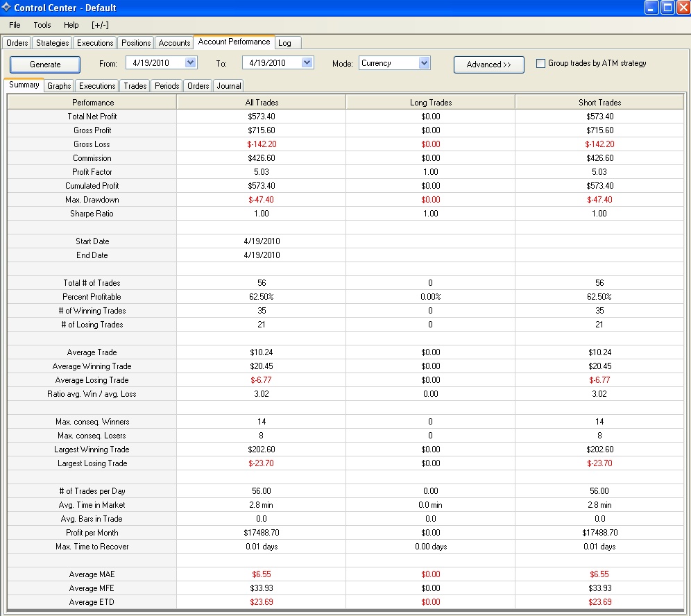The image size is (691, 616).
Task: Click All Trades Profit per Month $17488.70
Action: point(262,533)
